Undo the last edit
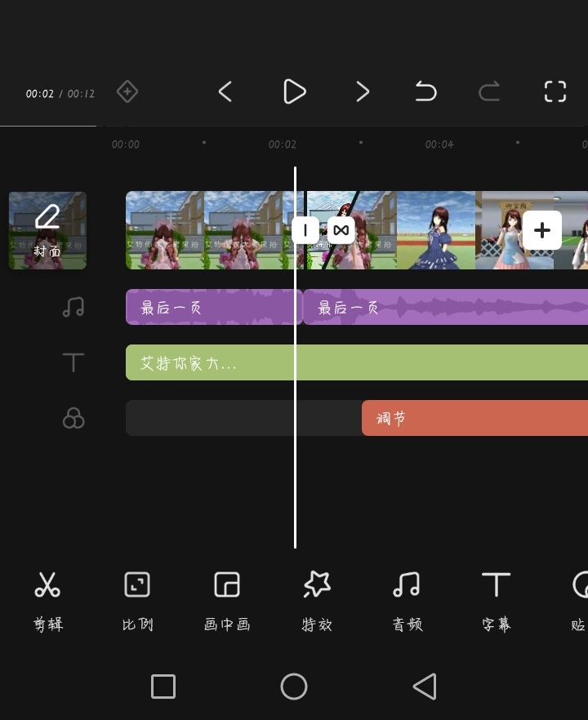Viewport: 588px width, 720px height. coord(425,91)
